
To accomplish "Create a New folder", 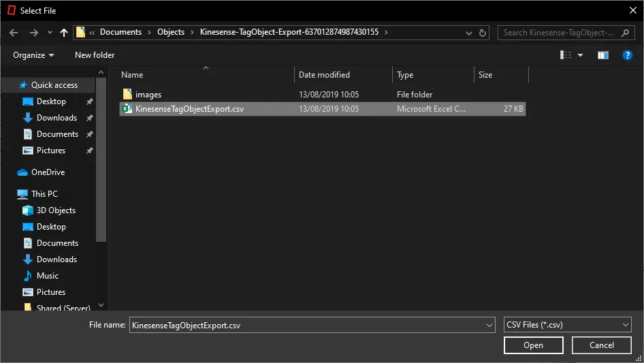I will point(95,55).
